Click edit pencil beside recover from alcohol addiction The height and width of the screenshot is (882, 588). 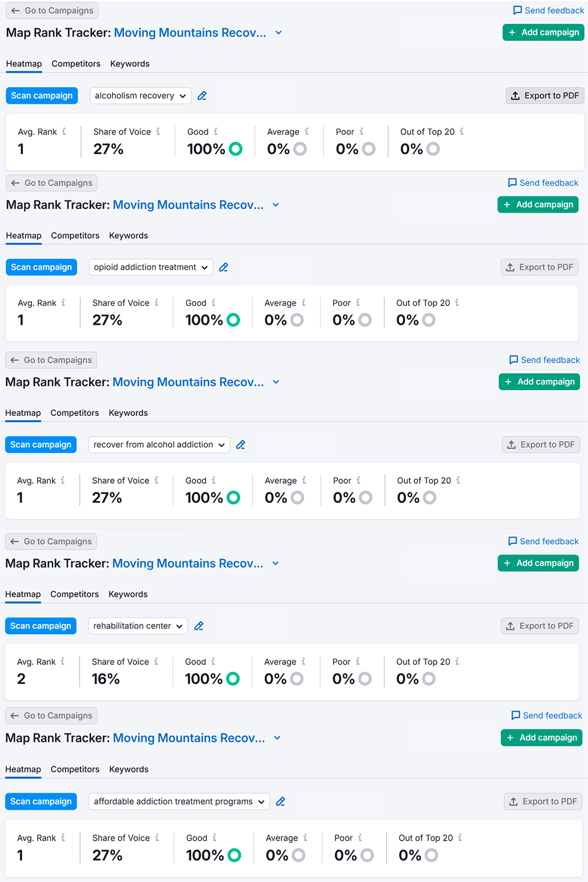(241, 445)
